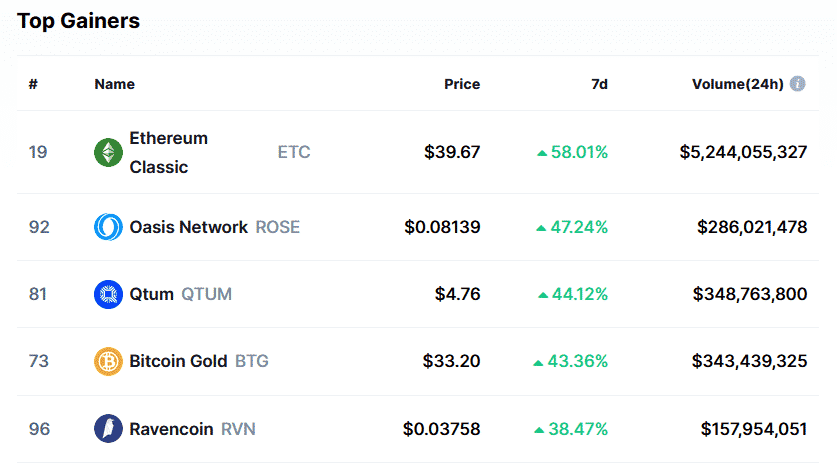Open the Ethereum Classic name link
Viewport: 837px width, 466px height.
pyautogui.click(x=168, y=152)
